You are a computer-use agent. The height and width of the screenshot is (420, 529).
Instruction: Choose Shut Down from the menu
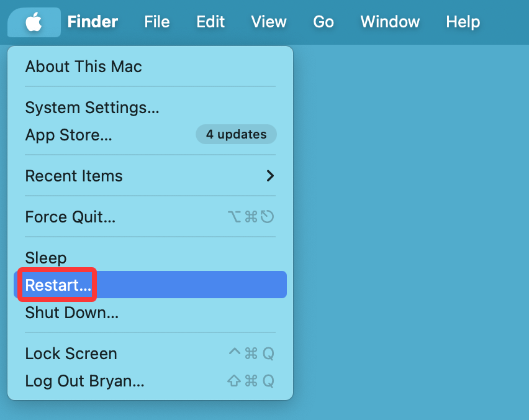tap(72, 313)
